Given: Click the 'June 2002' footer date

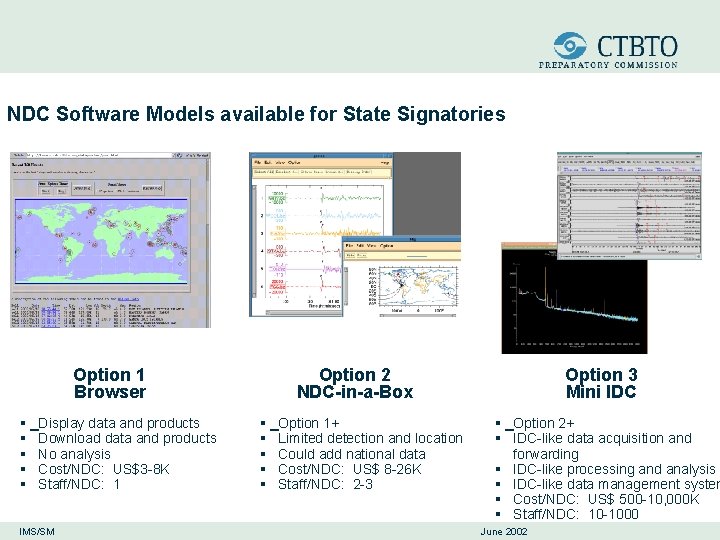Looking at the screenshot, I should click(x=504, y=532).
